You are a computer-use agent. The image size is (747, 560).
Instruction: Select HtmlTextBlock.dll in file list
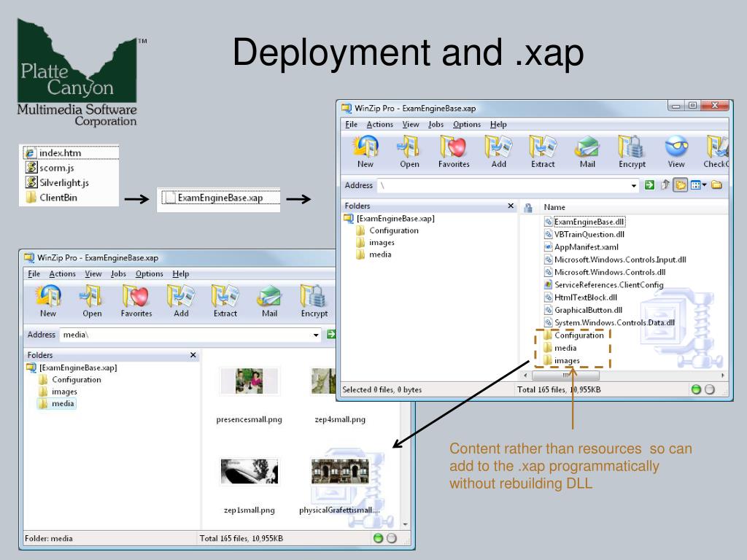(581, 297)
